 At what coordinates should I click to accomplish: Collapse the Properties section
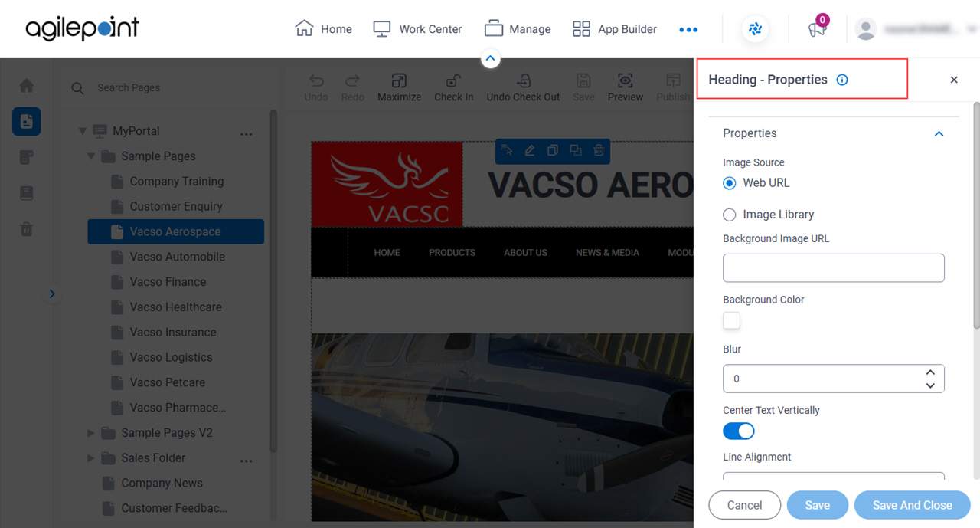939,133
